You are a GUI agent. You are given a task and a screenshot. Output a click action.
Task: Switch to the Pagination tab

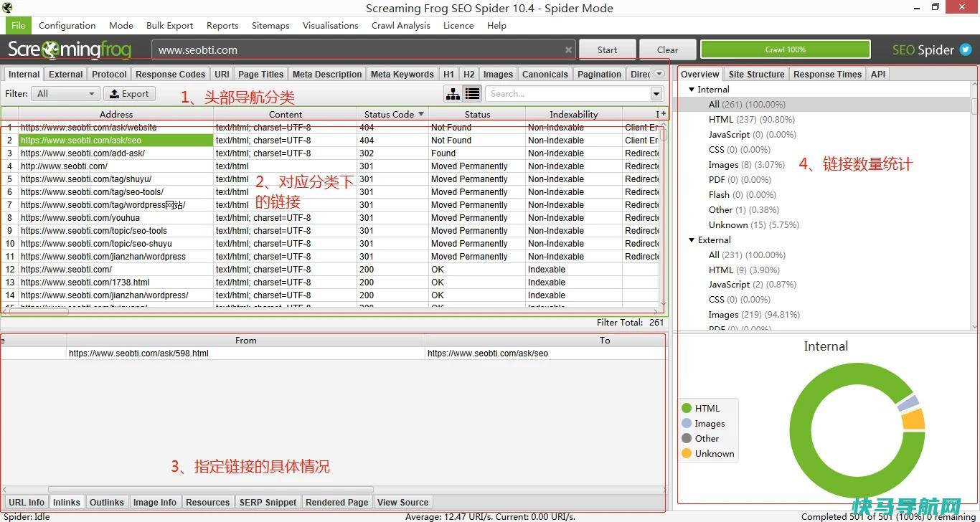coord(599,74)
